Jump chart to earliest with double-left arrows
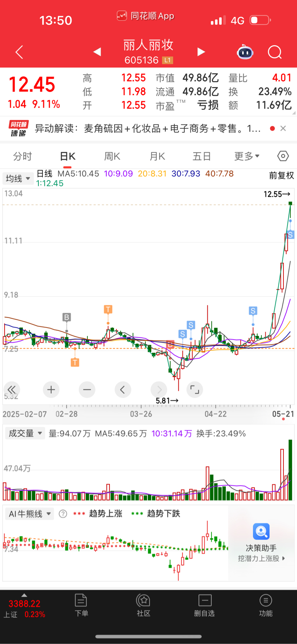 point(12,389)
